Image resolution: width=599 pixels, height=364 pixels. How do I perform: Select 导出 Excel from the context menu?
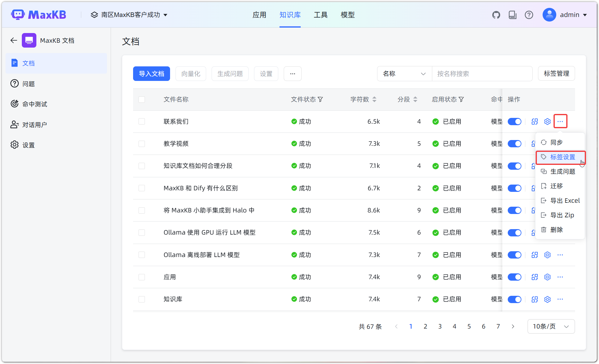pyautogui.click(x=560, y=200)
